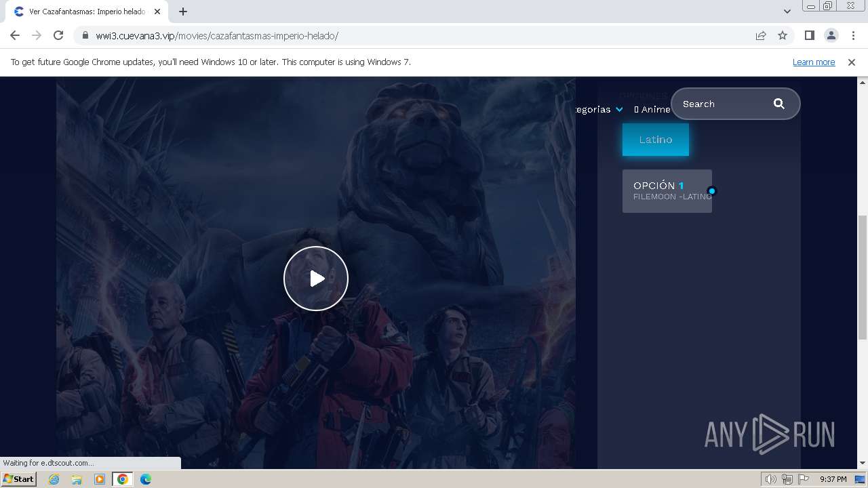
Task: Go forward in browser history
Action: (37, 35)
